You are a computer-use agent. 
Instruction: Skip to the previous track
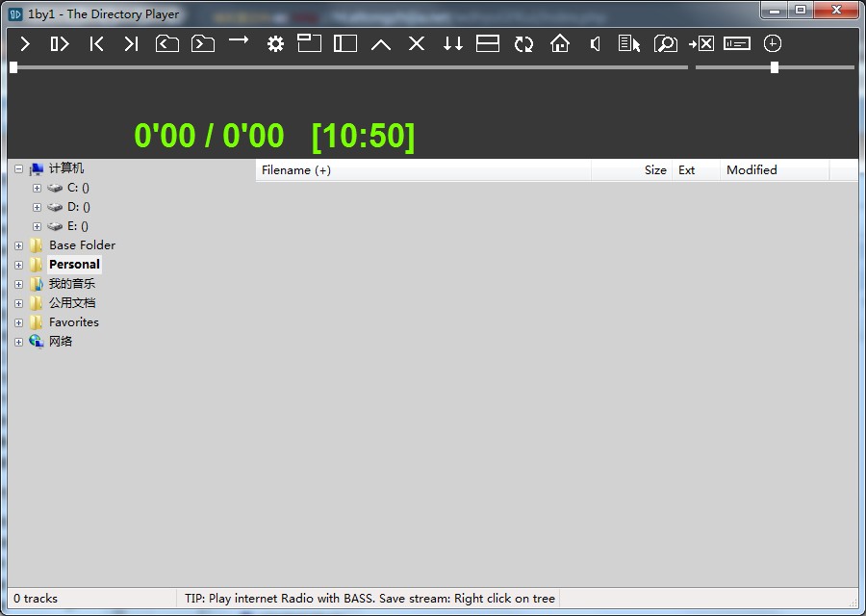(96, 43)
